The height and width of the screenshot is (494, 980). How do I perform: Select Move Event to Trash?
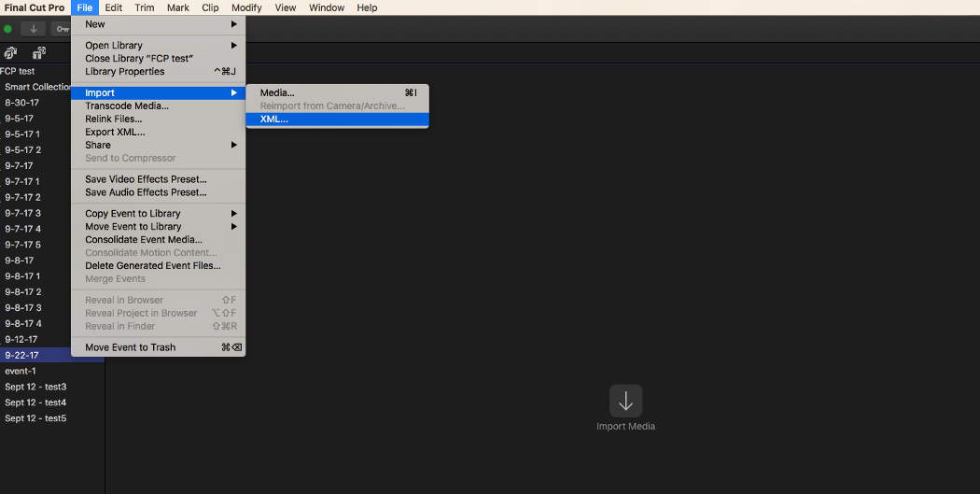pos(158,347)
